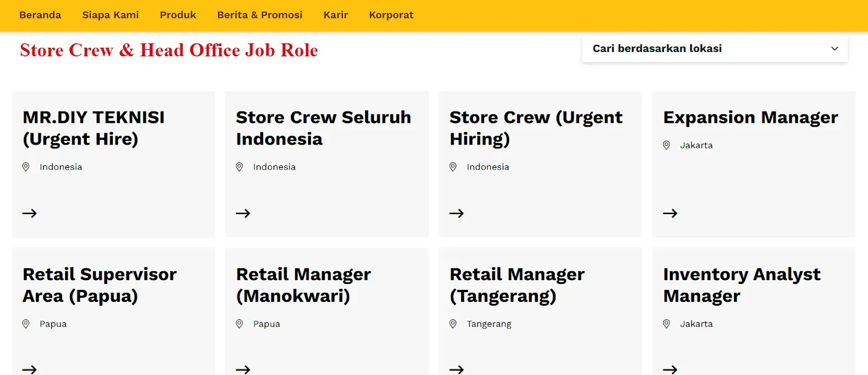The height and width of the screenshot is (375, 868).
Task: Click location pin on Retail Manager (Manokwari) card
Action: tap(239, 324)
